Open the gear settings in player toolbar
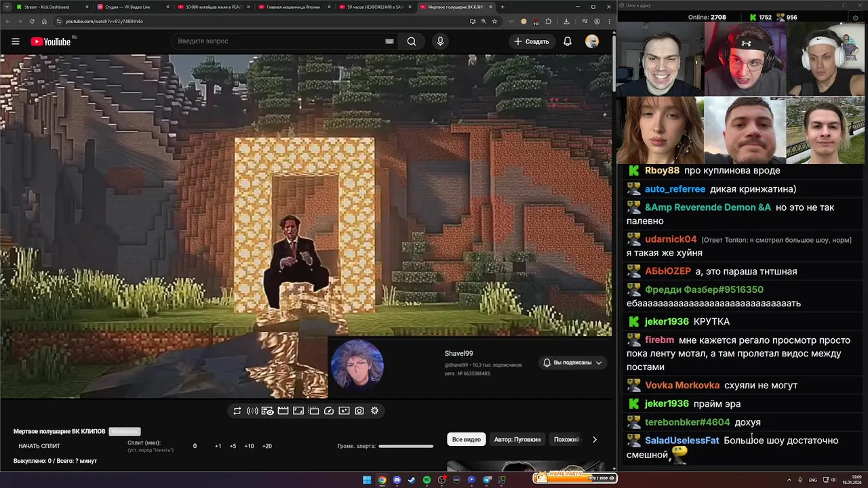The height and width of the screenshot is (488, 868). 374,411
